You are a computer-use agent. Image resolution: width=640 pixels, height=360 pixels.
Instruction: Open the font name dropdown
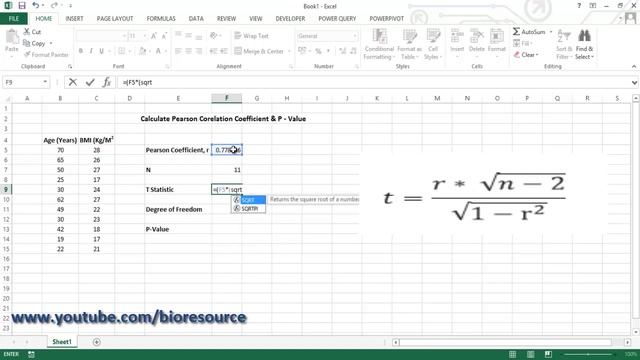(x=124, y=36)
